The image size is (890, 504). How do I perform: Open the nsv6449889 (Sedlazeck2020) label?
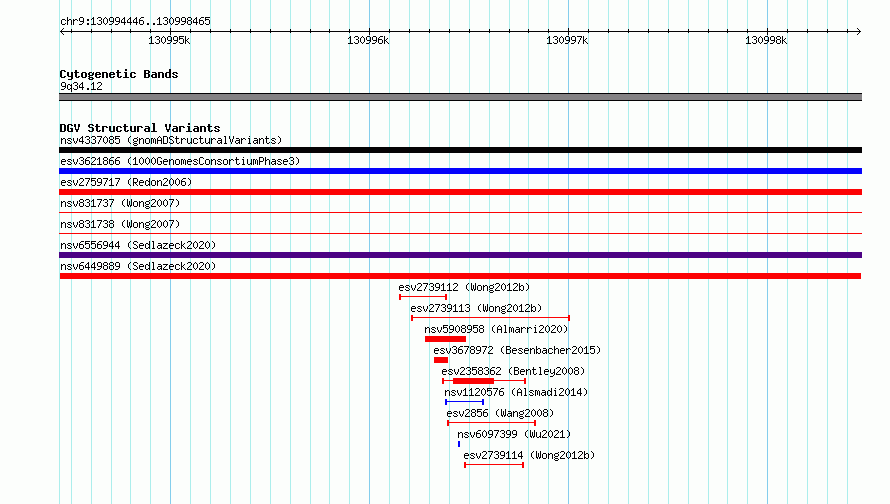[138, 266]
